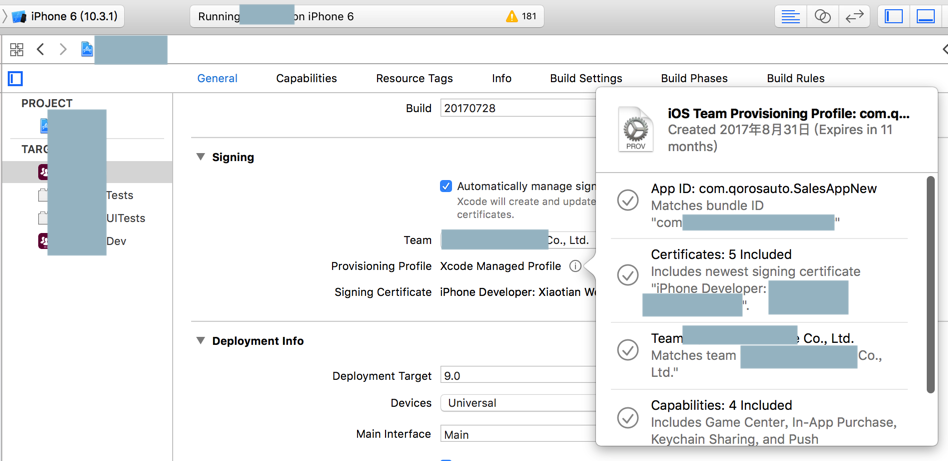Show the Assistant editor

click(x=822, y=17)
